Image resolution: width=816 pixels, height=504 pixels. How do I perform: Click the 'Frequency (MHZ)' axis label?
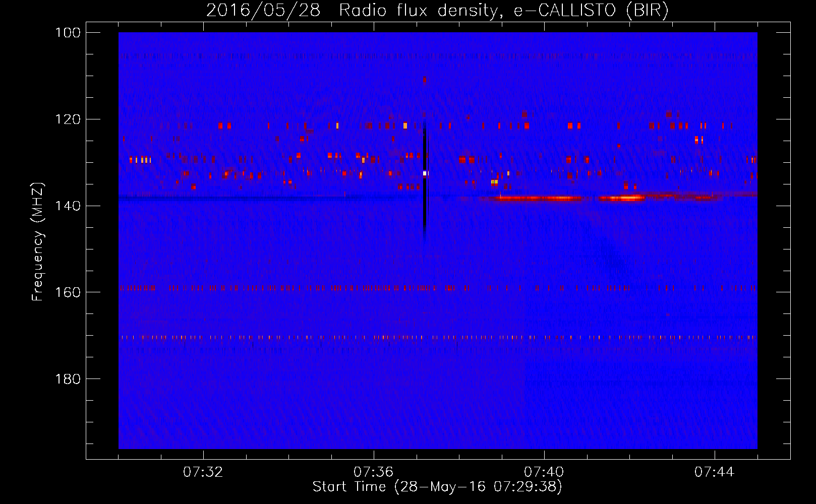pos(38,241)
